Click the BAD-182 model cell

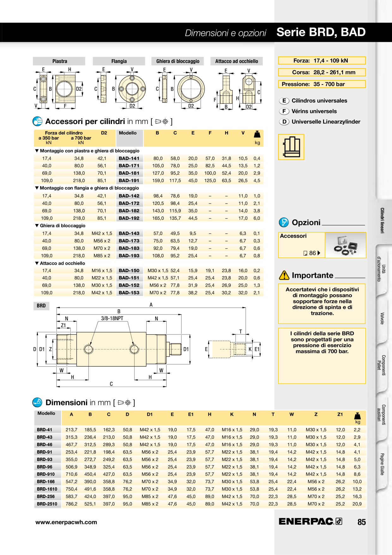129,211
